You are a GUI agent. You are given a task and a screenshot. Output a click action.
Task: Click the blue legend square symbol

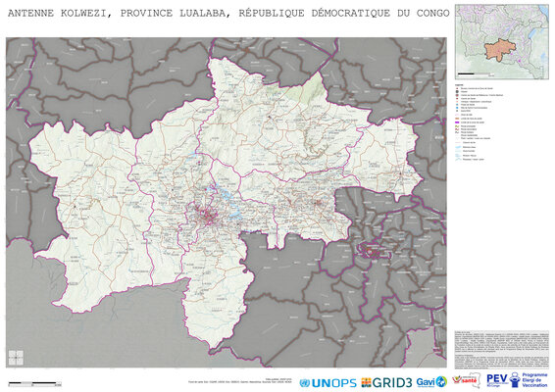[x=457, y=108]
